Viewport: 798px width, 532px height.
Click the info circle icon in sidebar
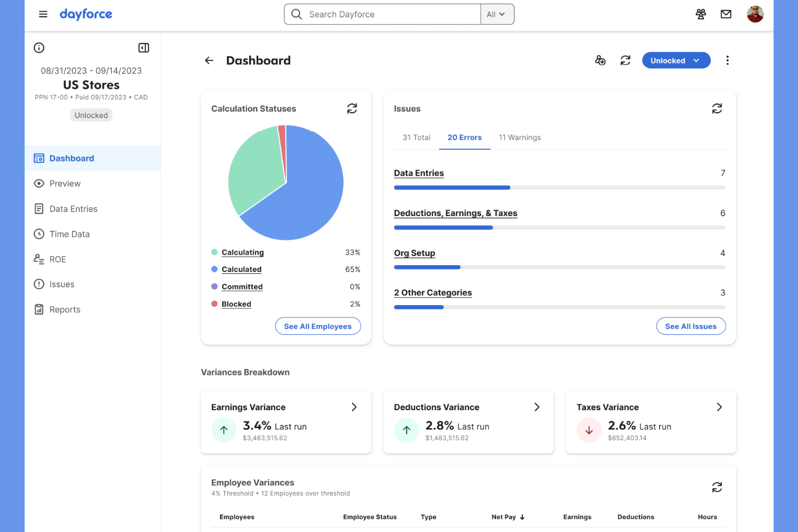pos(39,47)
